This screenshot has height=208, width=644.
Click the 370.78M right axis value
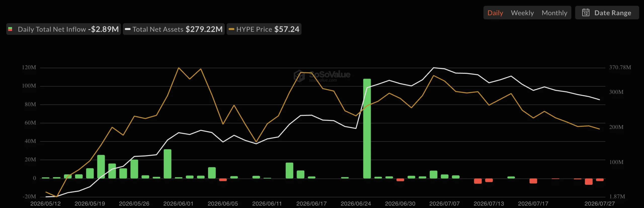(x=620, y=67)
